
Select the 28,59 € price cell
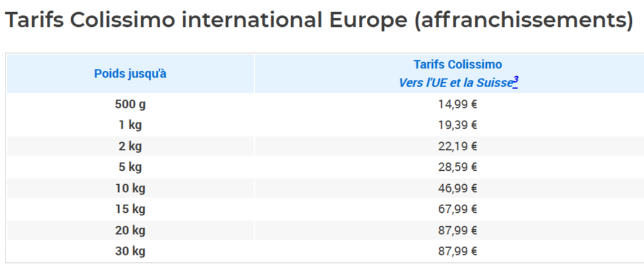pos(458,167)
